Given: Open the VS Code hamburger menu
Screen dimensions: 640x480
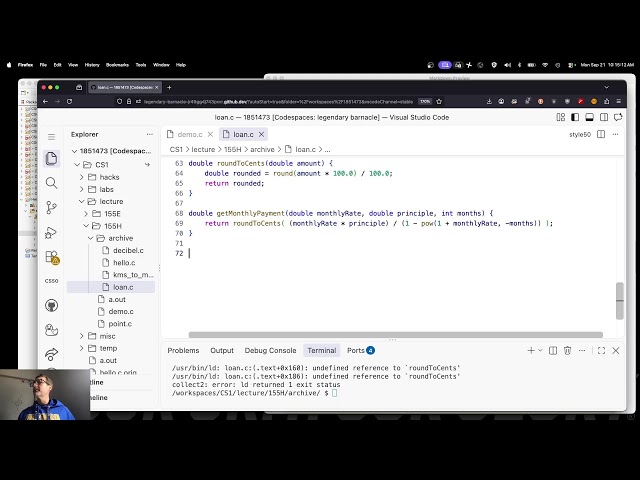Looking at the screenshot, I should pyautogui.click(x=51, y=137).
